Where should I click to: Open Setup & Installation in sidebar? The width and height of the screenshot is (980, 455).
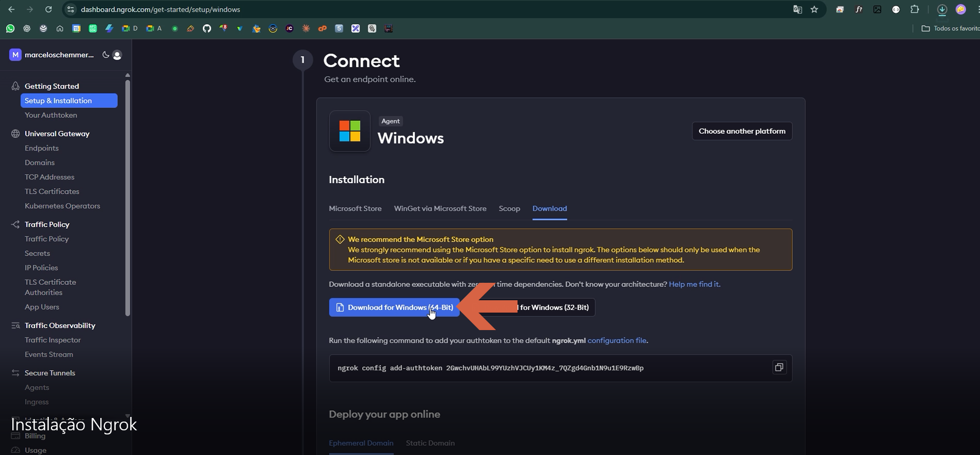(x=69, y=101)
